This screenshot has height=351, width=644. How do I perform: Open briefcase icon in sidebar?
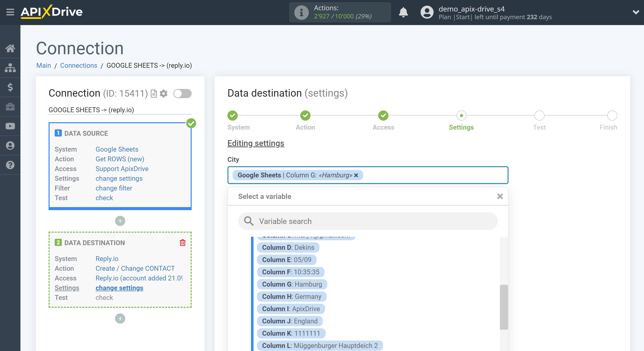(10, 107)
